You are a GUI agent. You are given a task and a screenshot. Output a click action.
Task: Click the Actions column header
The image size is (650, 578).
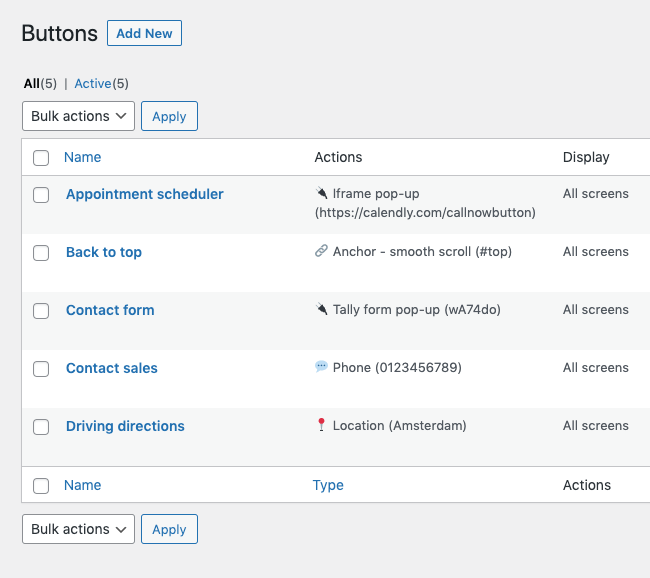[338, 157]
